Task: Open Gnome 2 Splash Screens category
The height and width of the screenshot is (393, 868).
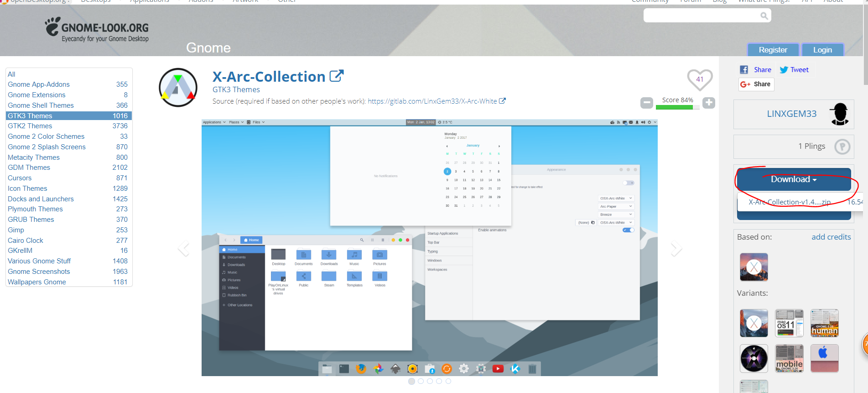Action: tap(47, 147)
